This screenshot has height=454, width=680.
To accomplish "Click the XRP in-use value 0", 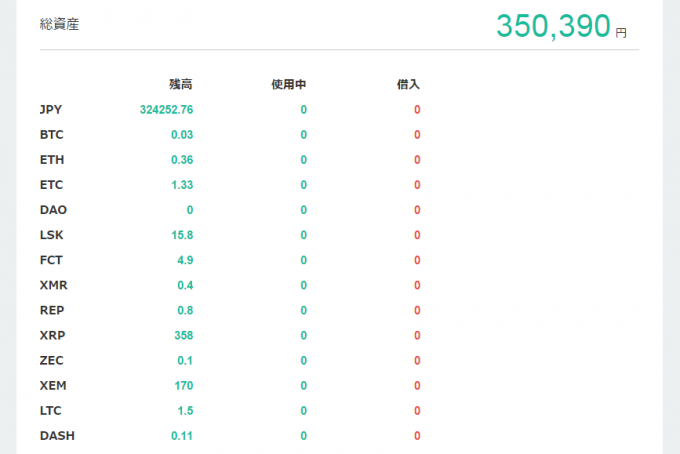I will tap(304, 336).
